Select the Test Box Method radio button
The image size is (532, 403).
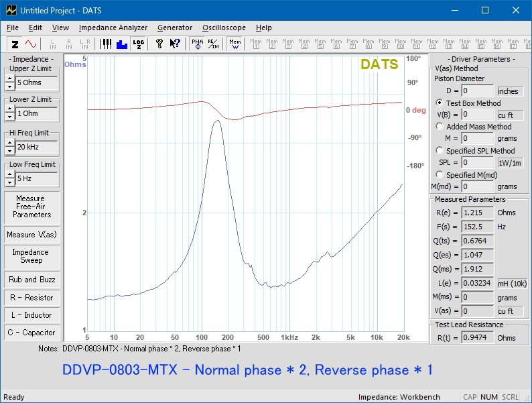pos(440,103)
